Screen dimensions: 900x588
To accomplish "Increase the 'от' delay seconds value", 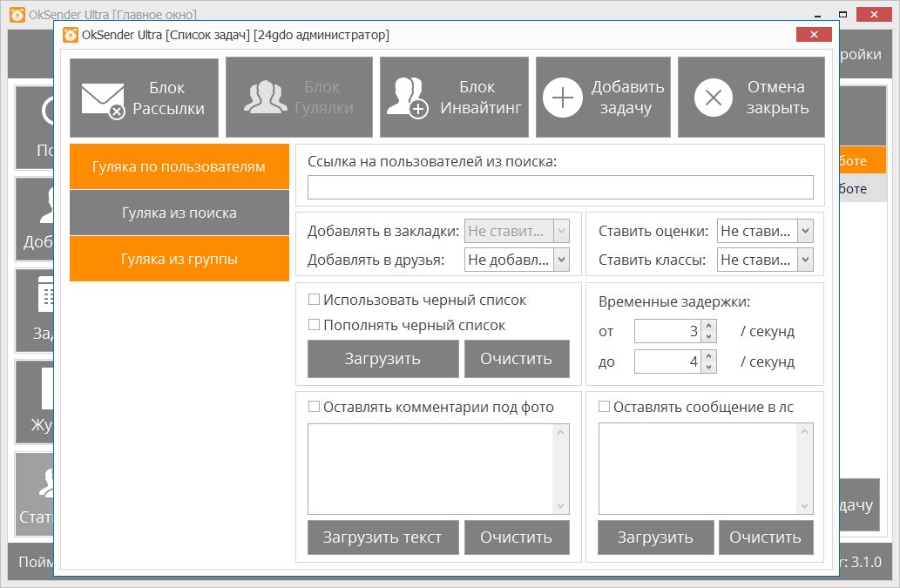I will point(709,327).
